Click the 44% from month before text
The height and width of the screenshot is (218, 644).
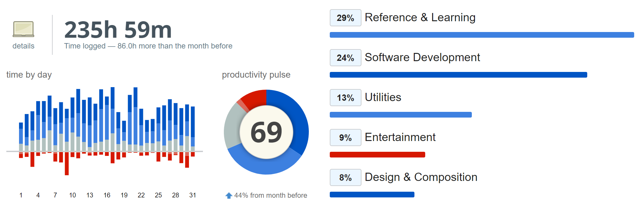tap(270, 196)
